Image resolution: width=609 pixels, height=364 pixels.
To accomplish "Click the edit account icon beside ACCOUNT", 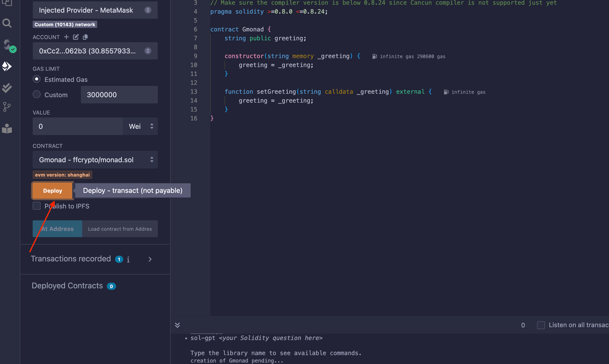I will tap(76, 37).
